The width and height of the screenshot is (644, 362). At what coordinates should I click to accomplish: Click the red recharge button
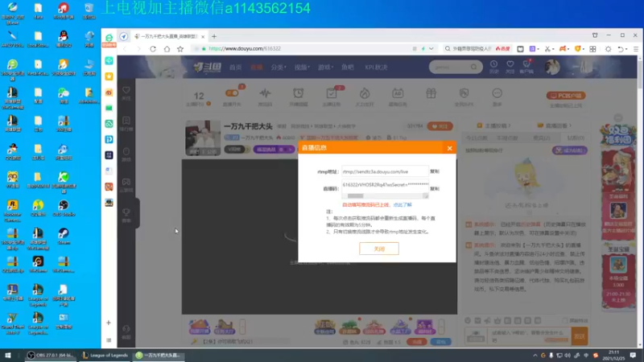tap(417, 342)
